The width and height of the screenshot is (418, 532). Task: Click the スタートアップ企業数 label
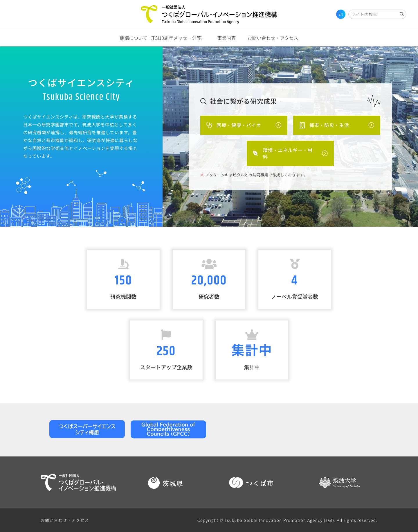tap(166, 367)
